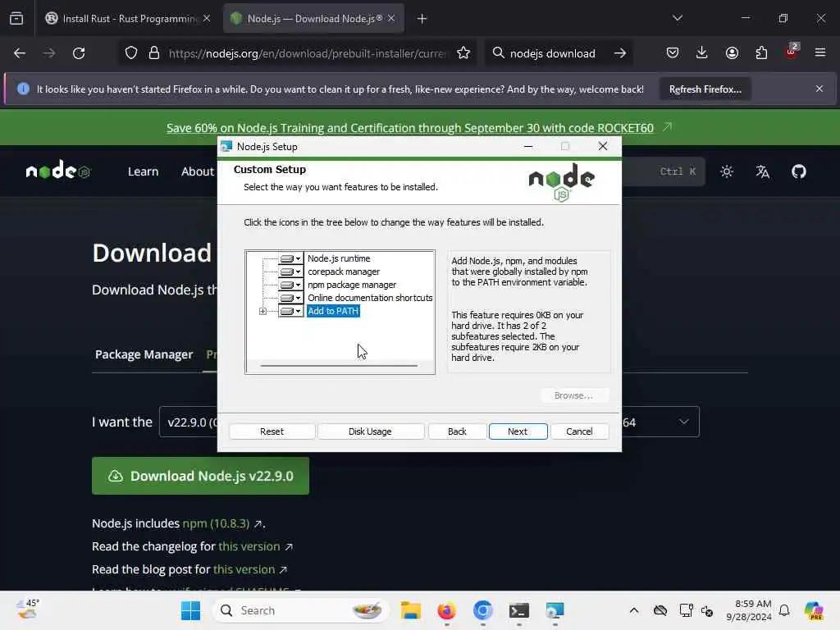The height and width of the screenshot is (630, 840).
Task: Switch to the Install Rust browser tab
Action: [129, 19]
